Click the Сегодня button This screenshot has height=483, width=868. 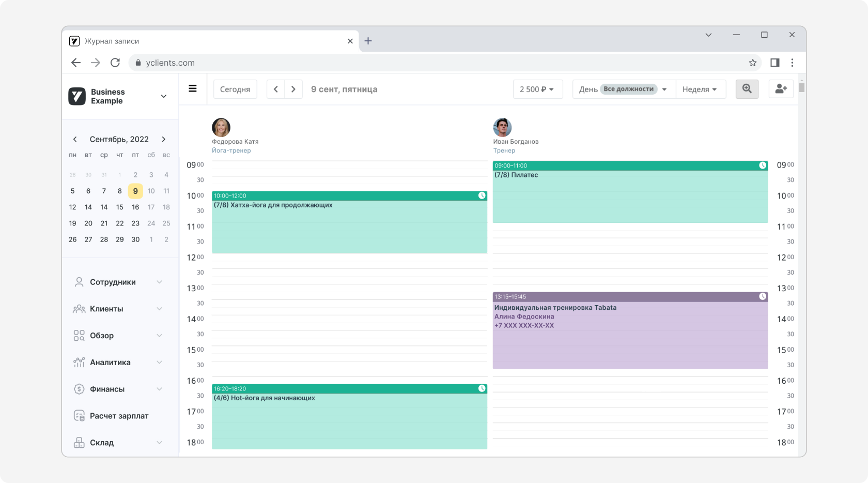pyautogui.click(x=235, y=89)
